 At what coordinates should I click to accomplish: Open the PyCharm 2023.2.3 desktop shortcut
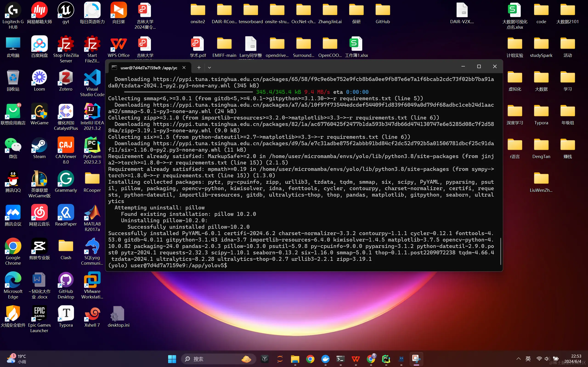[92, 145]
